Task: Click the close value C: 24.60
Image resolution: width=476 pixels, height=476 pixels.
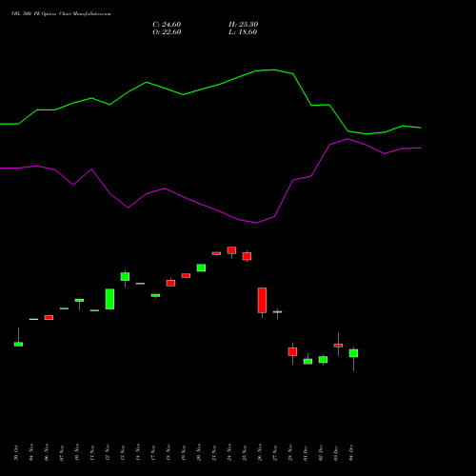Action: [167, 25]
